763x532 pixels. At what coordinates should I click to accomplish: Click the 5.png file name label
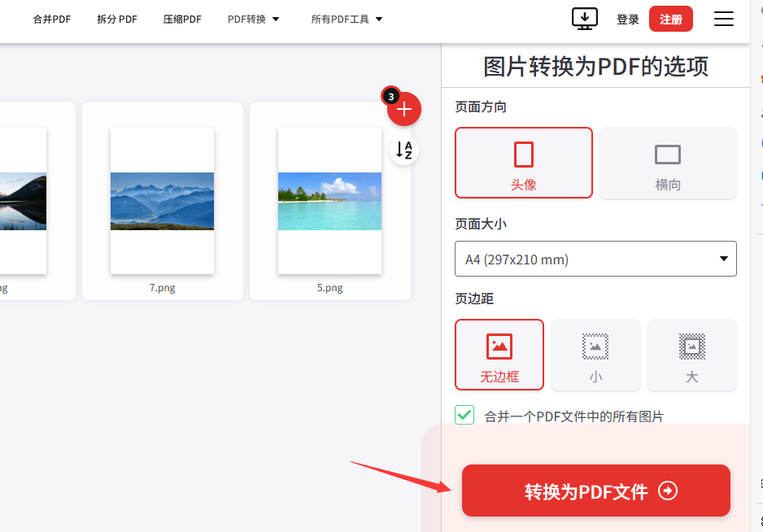(329, 288)
